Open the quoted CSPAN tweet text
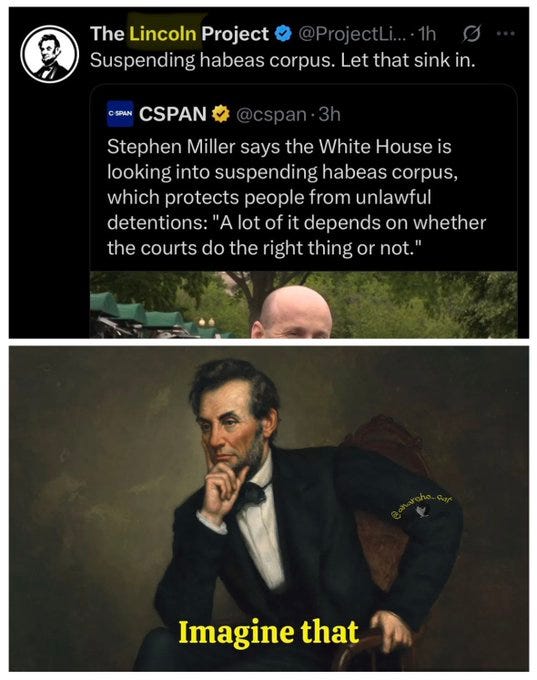This screenshot has width=537, height=680. click(x=296, y=198)
